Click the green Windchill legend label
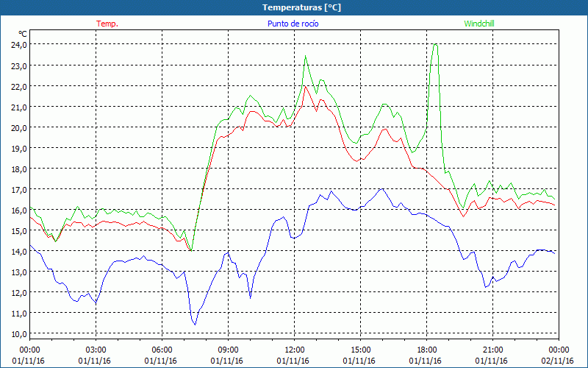Screen dimensions: 588x368 click(479, 24)
